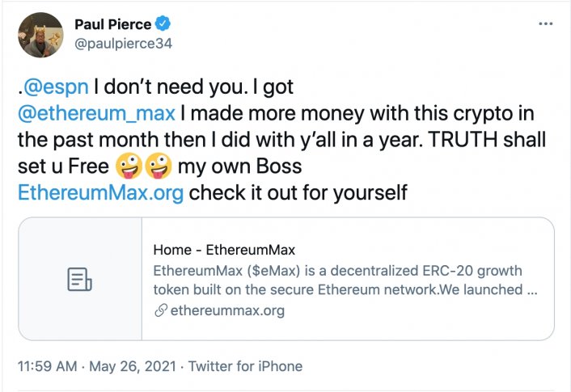Follow the @espn mention
This screenshot has width=571, height=392.
[x=48, y=87]
